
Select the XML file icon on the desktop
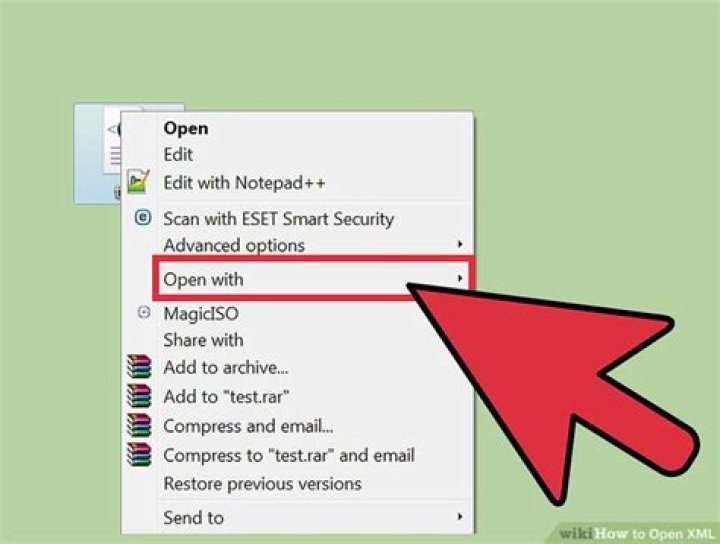point(97,153)
